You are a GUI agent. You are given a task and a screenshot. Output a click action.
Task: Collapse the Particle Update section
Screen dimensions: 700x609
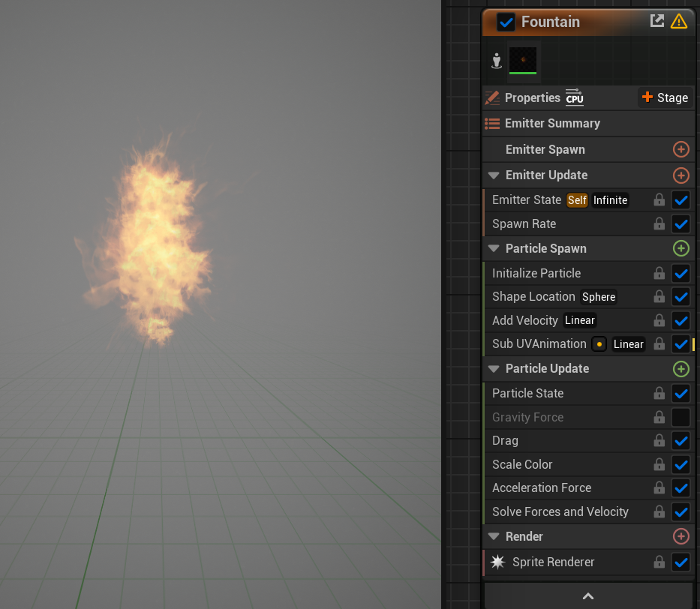coord(494,368)
